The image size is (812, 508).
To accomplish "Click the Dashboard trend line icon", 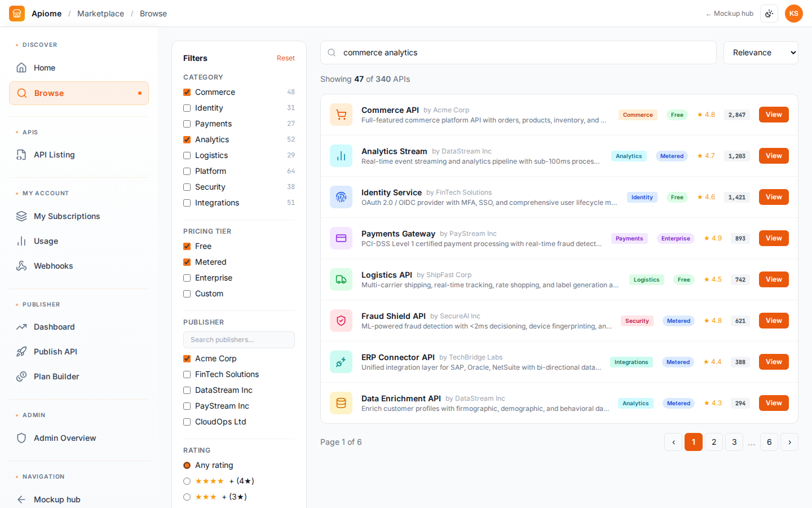I will (21, 327).
